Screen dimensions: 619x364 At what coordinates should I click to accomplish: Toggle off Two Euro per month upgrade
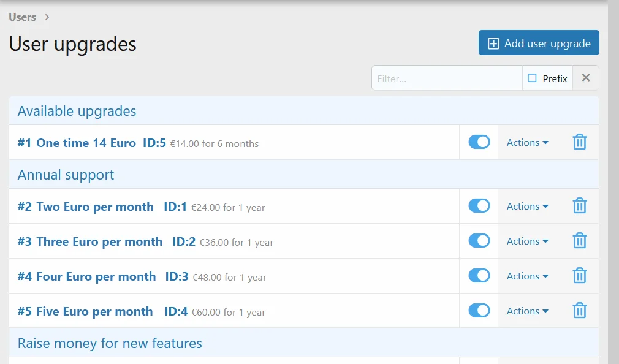pos(479,206)
